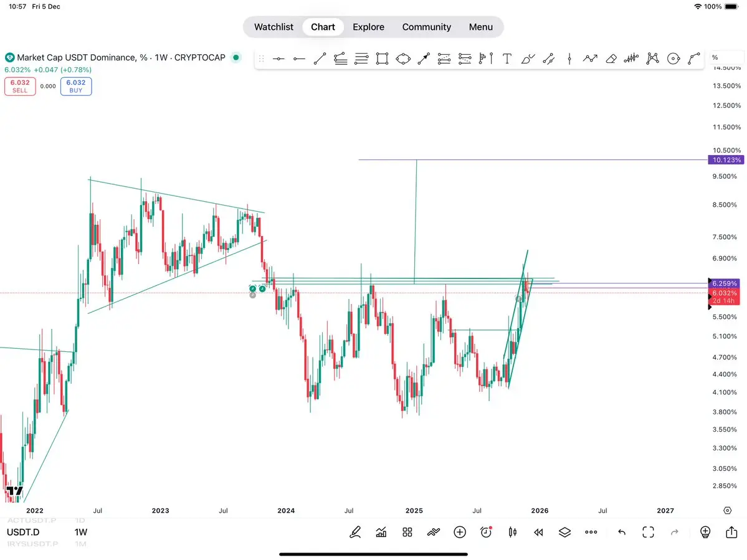This screenshot has height=560, width=747.
Task: Open chart scale settings gear
Action: [728, 510]
